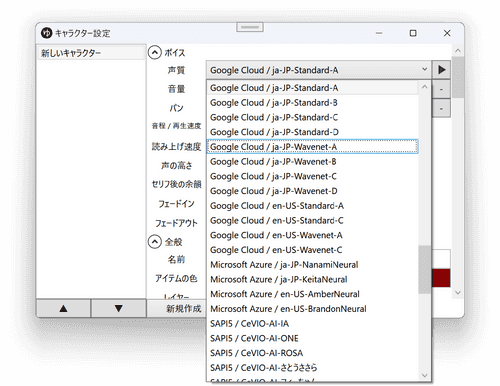The width and height of the screenshot is (500, 386).
Task: Select Microsoft Azure en-US-BrandonNeural
Action: coord(312,309)
